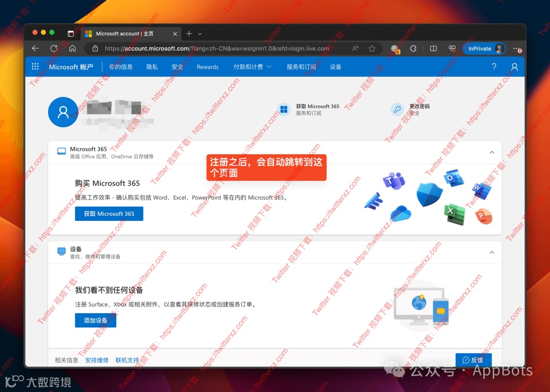Open the account manager person icon in the header
This screenshot has height=392, width=550.
514,67
